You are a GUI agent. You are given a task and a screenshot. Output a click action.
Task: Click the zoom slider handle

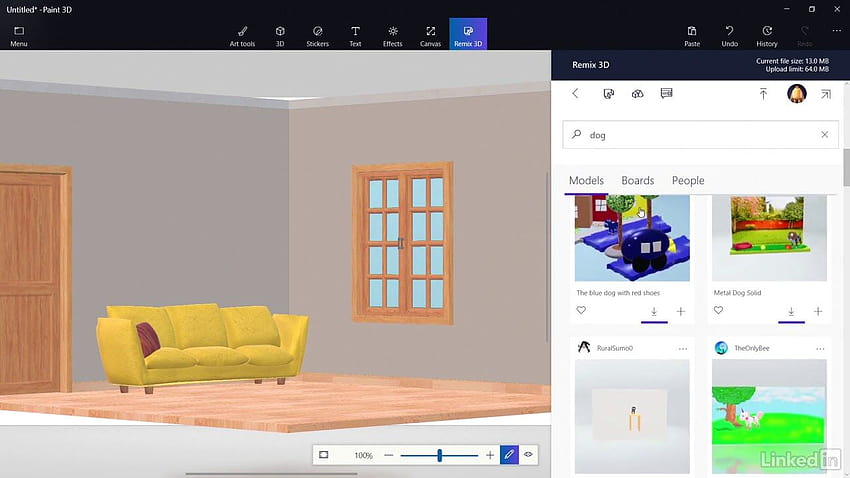pos(440,455)
